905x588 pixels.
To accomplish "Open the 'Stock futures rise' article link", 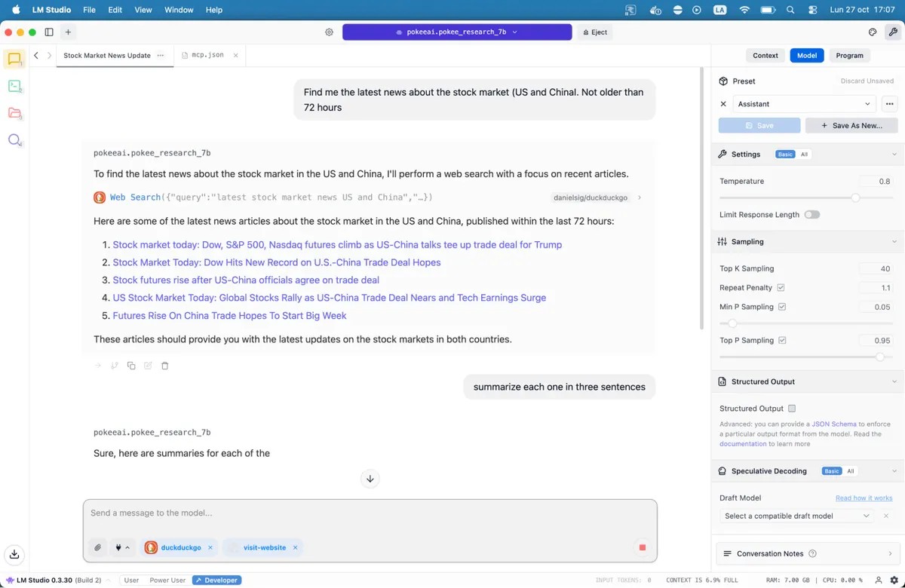I will click(246, 280).
